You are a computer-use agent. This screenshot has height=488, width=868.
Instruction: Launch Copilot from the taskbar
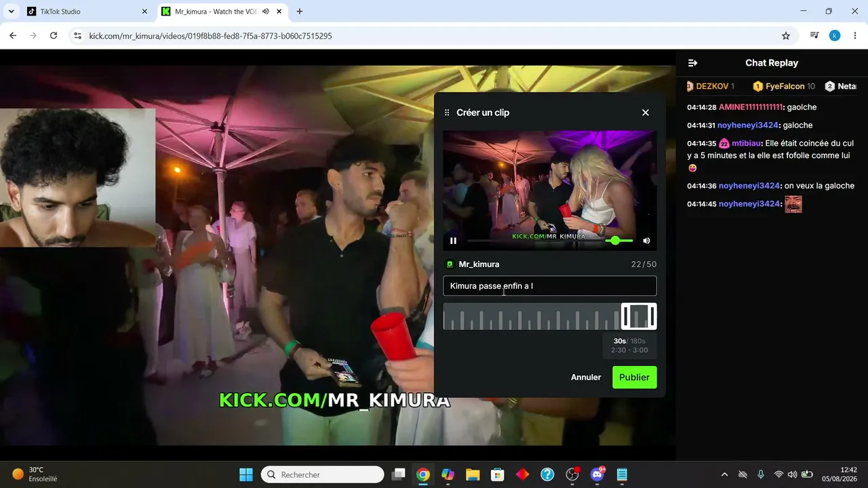tap(448, 474)
